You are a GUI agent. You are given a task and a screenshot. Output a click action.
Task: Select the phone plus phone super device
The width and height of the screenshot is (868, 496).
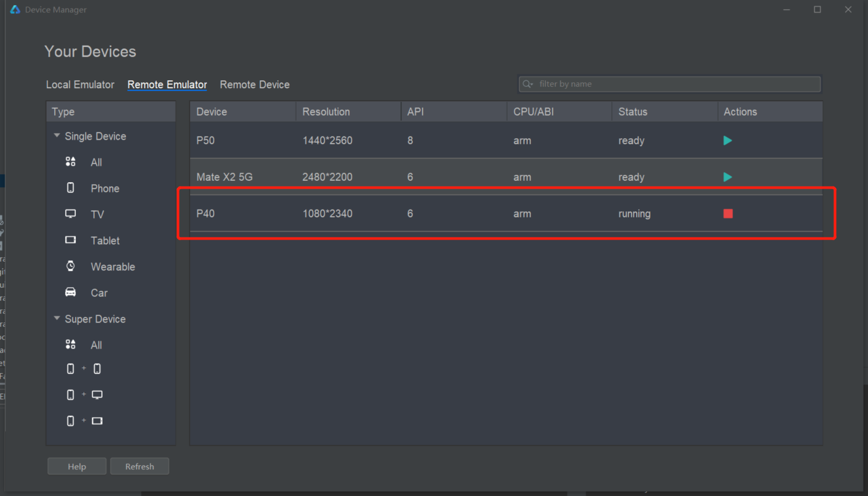84,369
